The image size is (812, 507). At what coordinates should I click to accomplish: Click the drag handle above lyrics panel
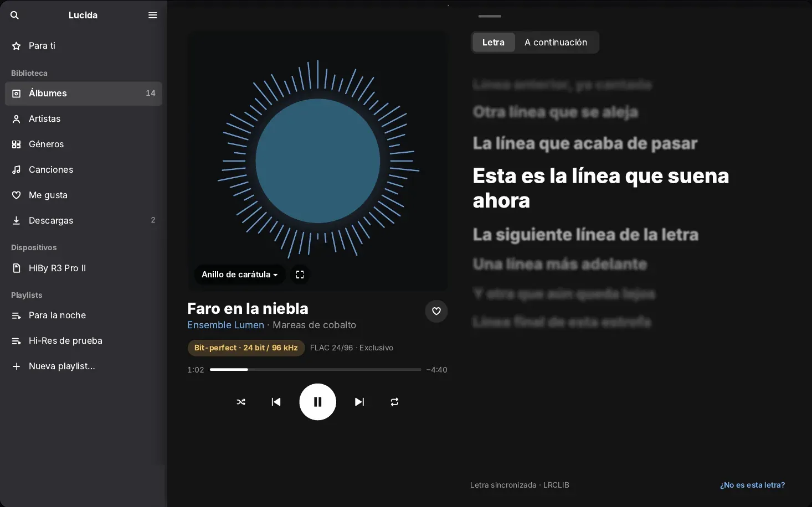click(490, 16)
